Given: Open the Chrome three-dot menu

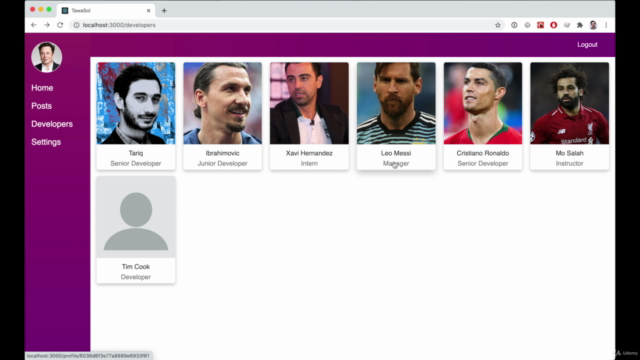Looking at the screenshot, I should 606,25.
